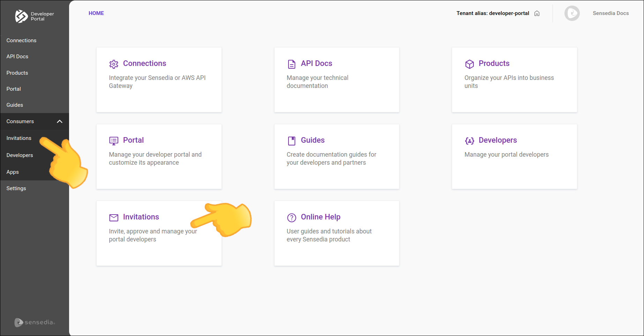The height and width of the screenshot is (336, 644).
Task: Click the home icon beside tenant alias
Action: [537, 14]
